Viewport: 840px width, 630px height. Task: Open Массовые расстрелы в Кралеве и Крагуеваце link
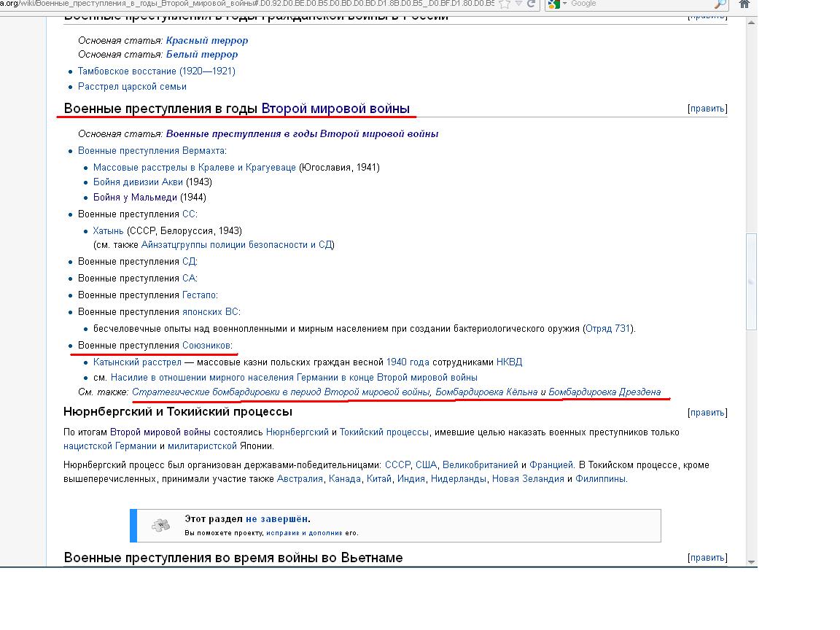coord(195,167)
